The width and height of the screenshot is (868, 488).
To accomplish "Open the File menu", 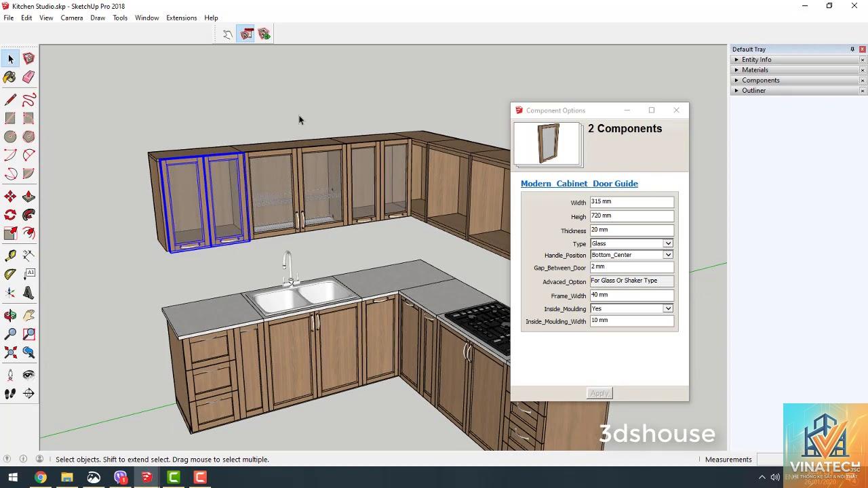I will [x=9, y=18].
